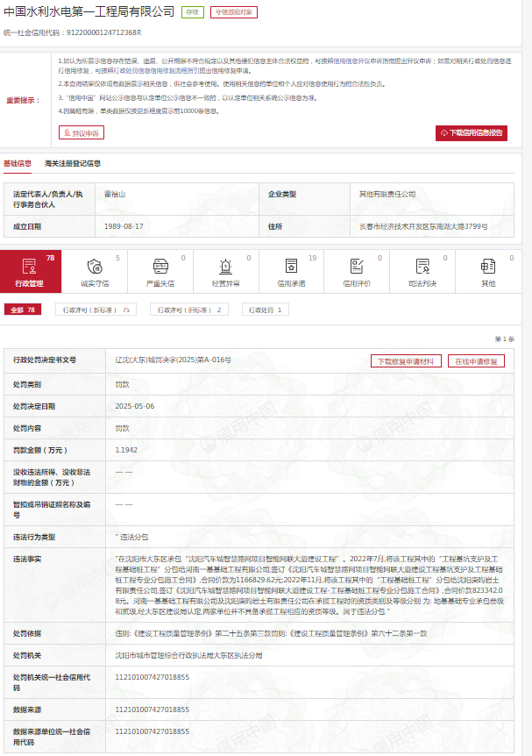Select the 司法判决 icon

pos(422,266)
